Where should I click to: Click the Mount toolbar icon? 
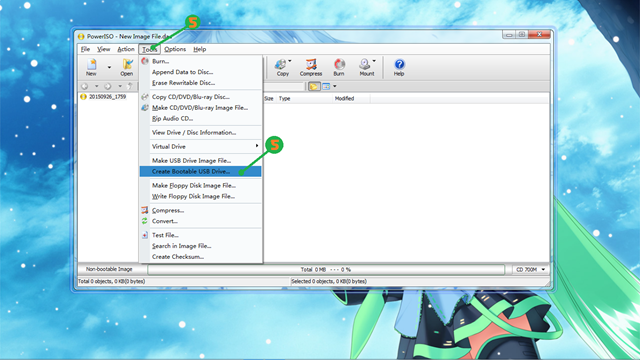point(366,67)
